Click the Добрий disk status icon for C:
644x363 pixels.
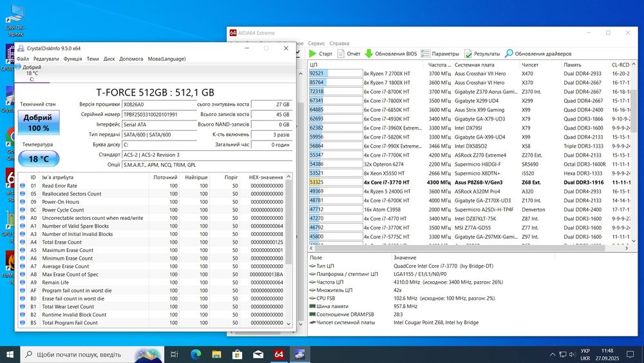point(18,66)
